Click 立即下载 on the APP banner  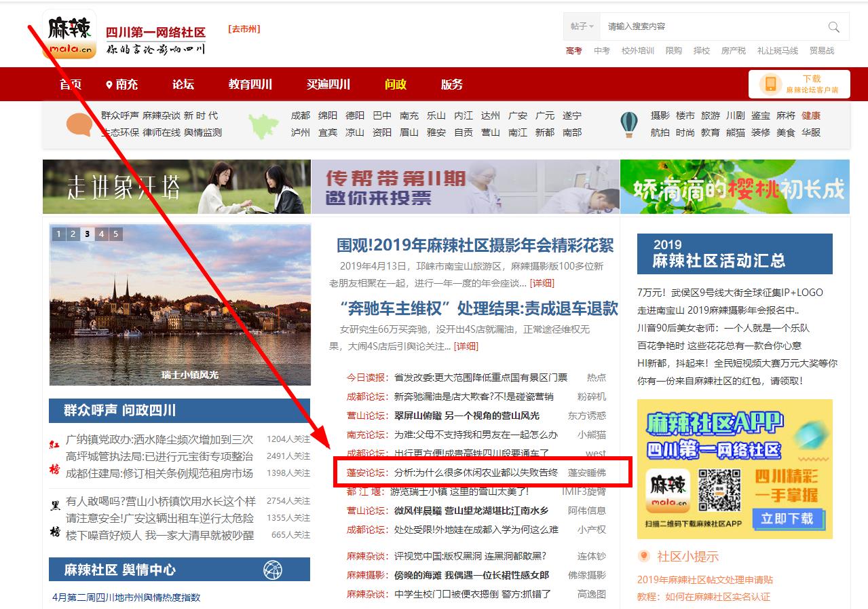[x=787, y=518]
